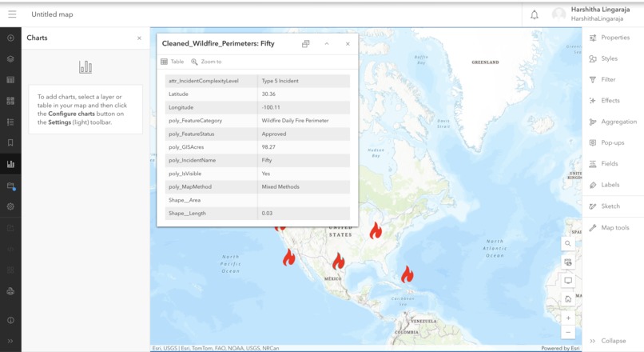
Task: Click the fire symbol near the Caribbean
Action: point(407,274)
